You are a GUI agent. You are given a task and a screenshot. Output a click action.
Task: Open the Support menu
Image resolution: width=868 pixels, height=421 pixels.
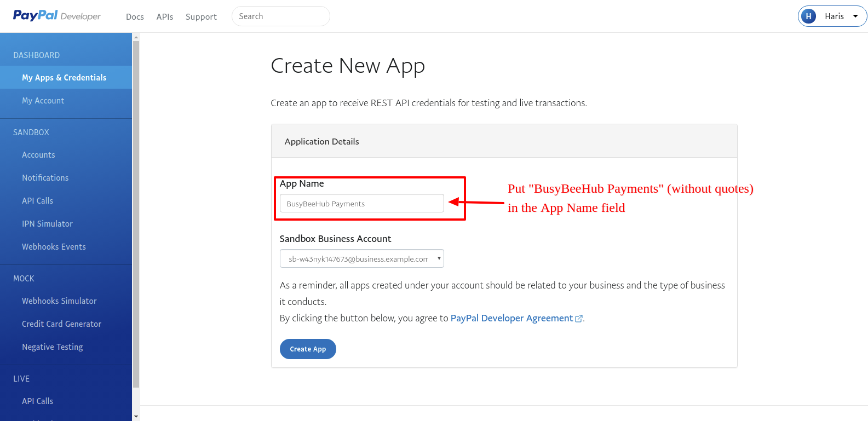(201, 17)
